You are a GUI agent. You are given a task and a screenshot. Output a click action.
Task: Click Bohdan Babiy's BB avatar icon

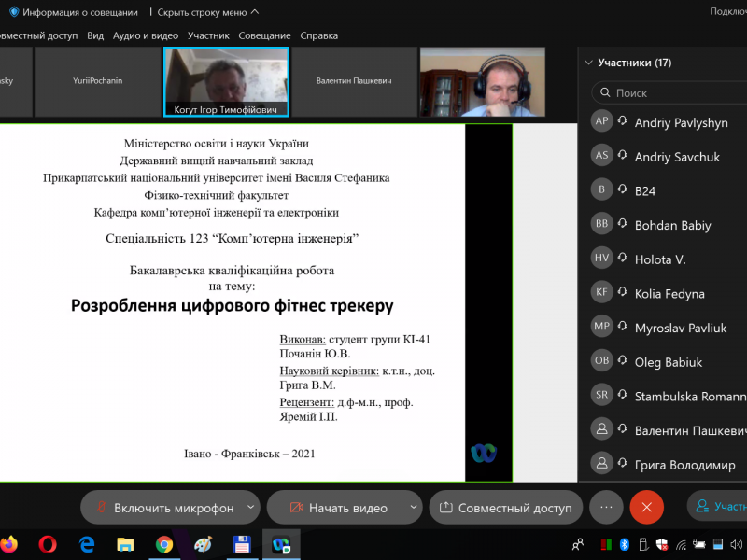pyautogui.click(x=602, y=225)
